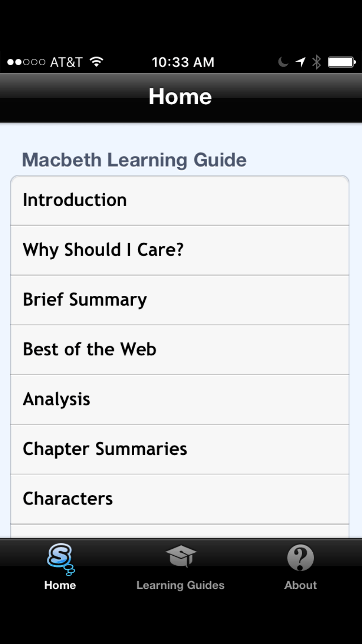Image resolution: width=362 pixels, height=644 pixels.
Task: Tap the Do Not Disturb moon icon
Action: coord(283,62)
